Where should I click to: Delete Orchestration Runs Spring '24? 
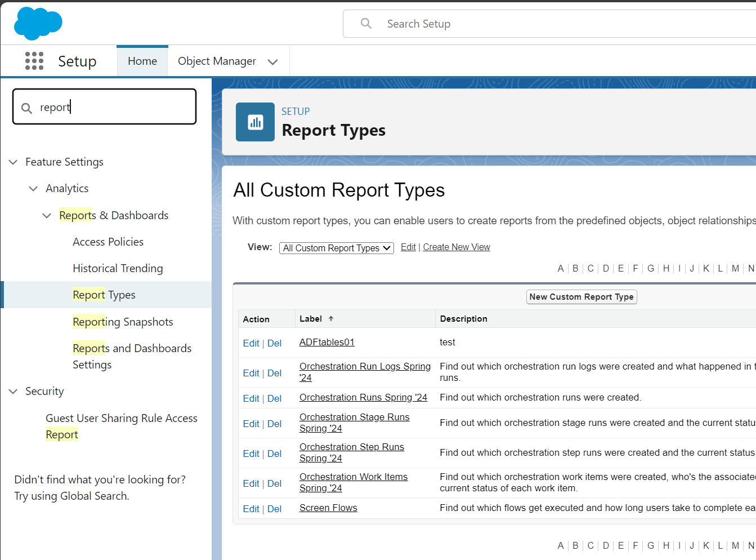tap(274, 398)
